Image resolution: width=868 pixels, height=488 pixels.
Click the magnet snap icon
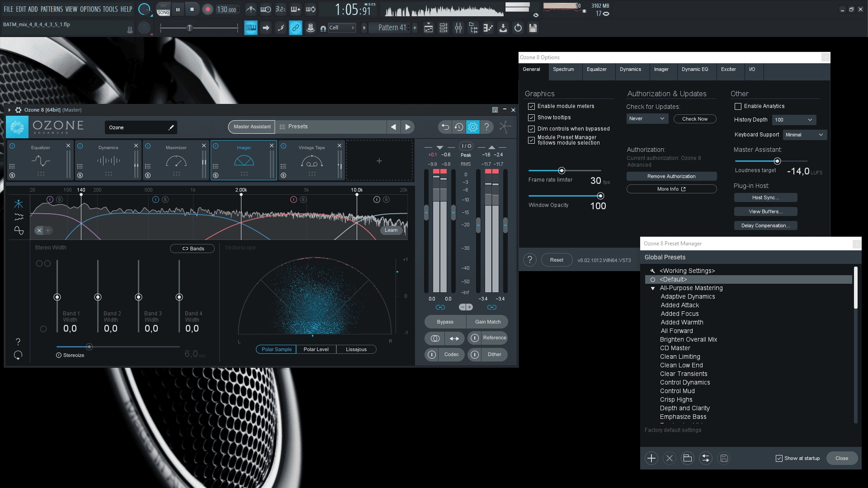click(323, 28)
